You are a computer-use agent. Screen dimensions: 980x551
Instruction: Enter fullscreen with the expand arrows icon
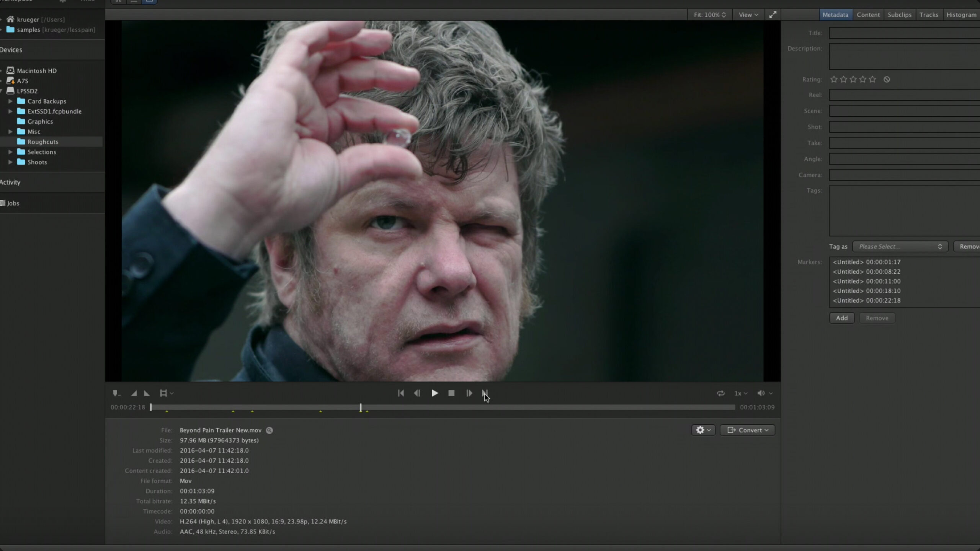pos(773,15)
